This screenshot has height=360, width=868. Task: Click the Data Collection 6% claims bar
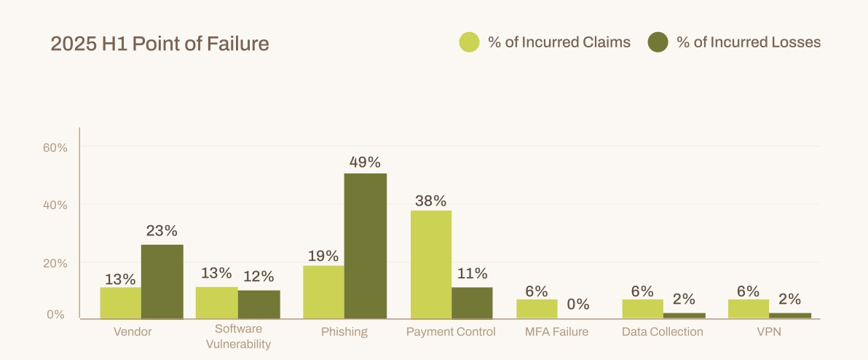click(643, 309)
